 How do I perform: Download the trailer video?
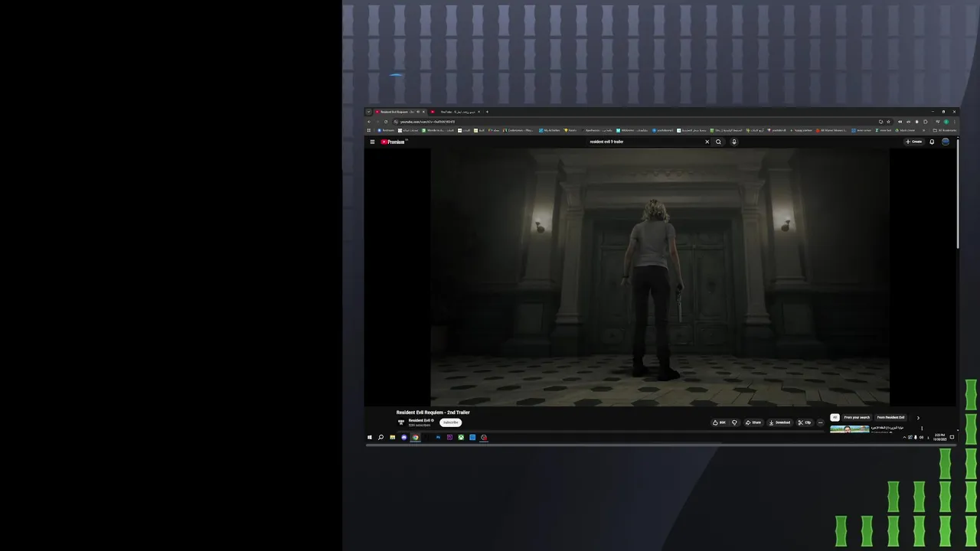pyautogui.click(x=779, y=422)
